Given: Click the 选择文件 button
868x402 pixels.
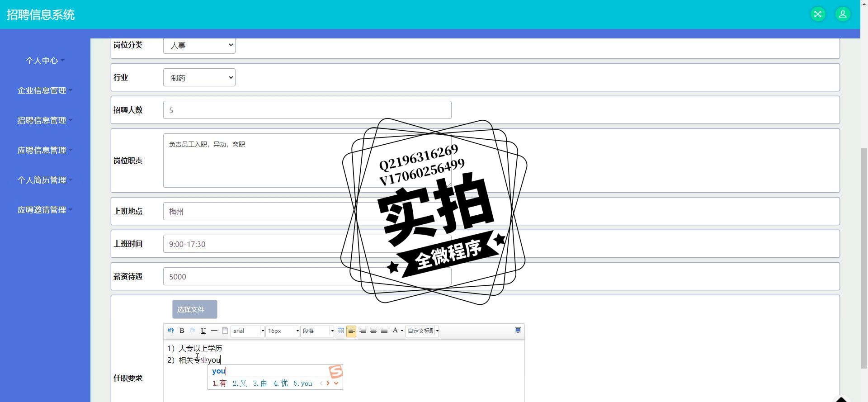Looking at the screenshot, I should coord(195,309).
